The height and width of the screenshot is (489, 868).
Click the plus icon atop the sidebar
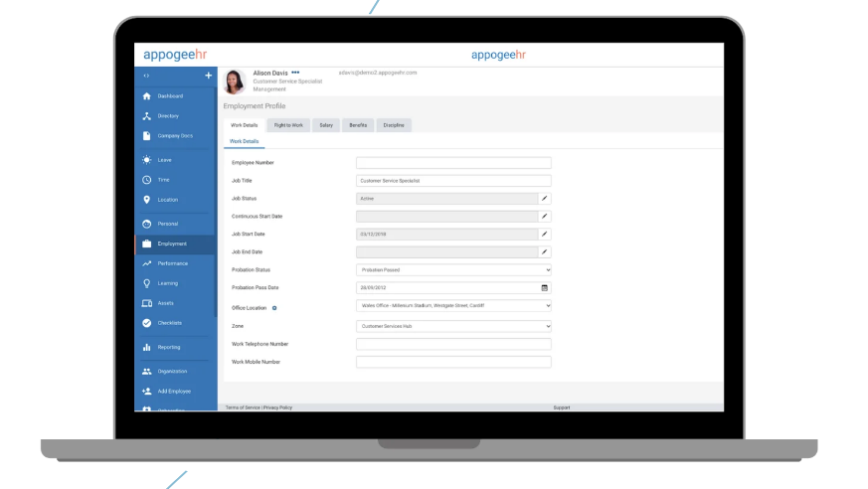click(208, 77)
